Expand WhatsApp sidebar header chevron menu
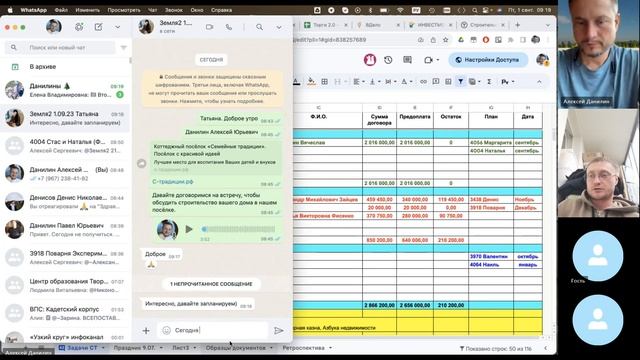Viewport: 640px width, 360px height. coord(118,27)
